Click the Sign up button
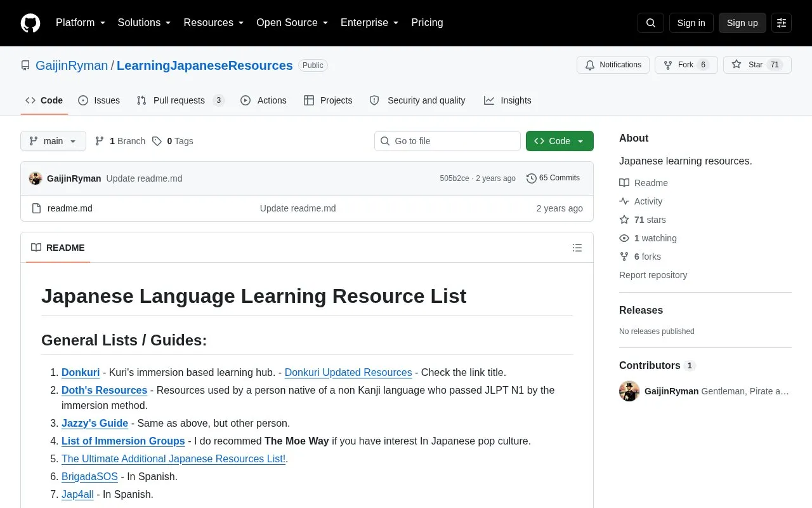The height and width of the screenshot is (508, 812). pyautogui.click(x=742, y=23)
